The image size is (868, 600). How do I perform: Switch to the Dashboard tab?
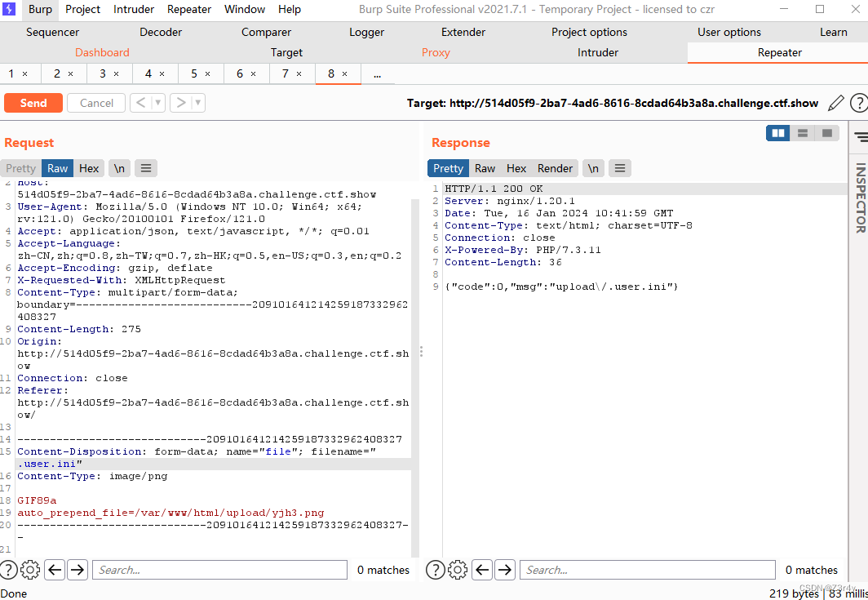103,52
